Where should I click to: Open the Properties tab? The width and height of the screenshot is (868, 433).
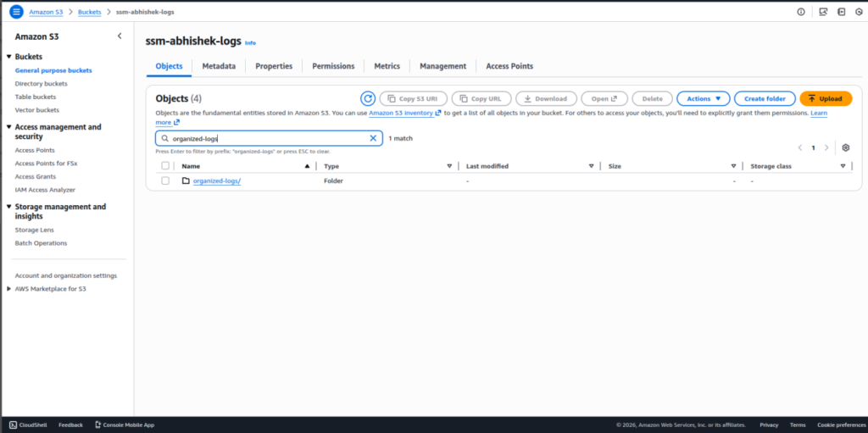click(x=274, y=66)
